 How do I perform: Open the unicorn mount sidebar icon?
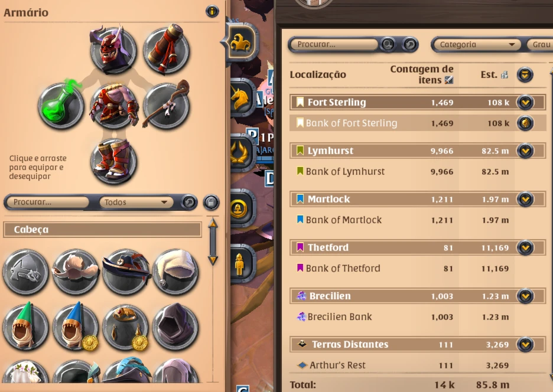point(242,97)
